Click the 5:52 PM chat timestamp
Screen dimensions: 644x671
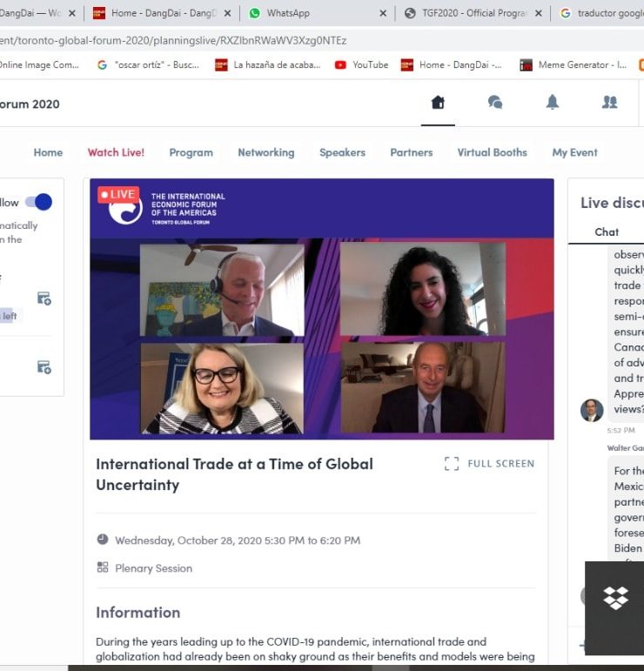click(621, 431)
